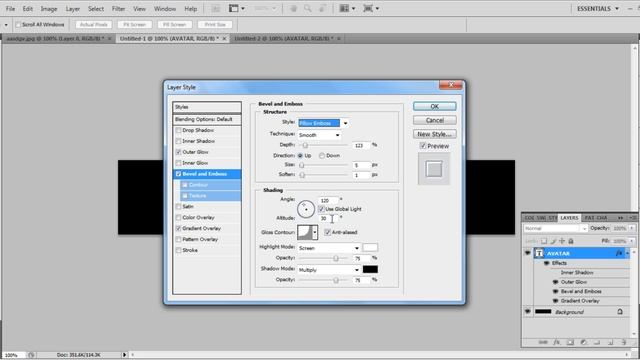Toggle the Anti-aliased checkbox

click(x=327, y=232)
